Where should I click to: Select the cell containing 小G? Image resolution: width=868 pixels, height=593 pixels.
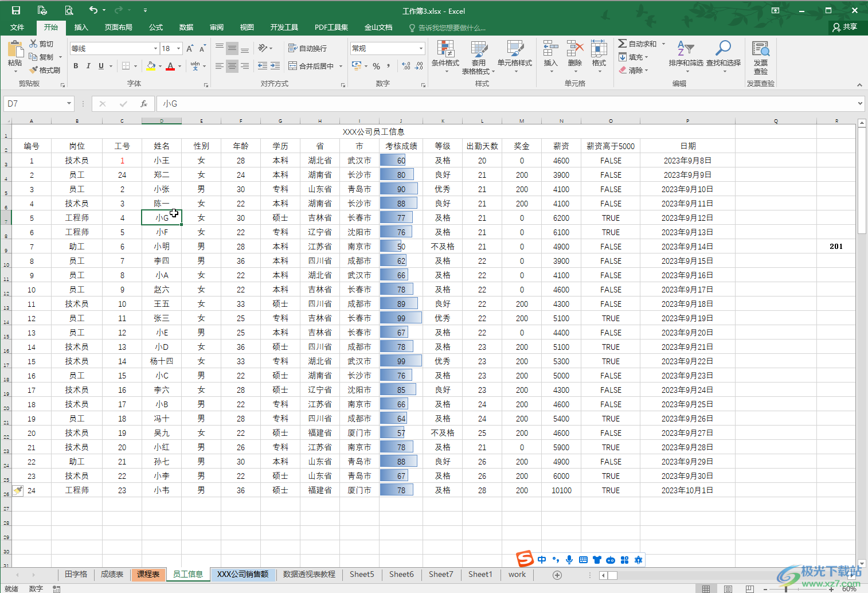click(162, 218)
